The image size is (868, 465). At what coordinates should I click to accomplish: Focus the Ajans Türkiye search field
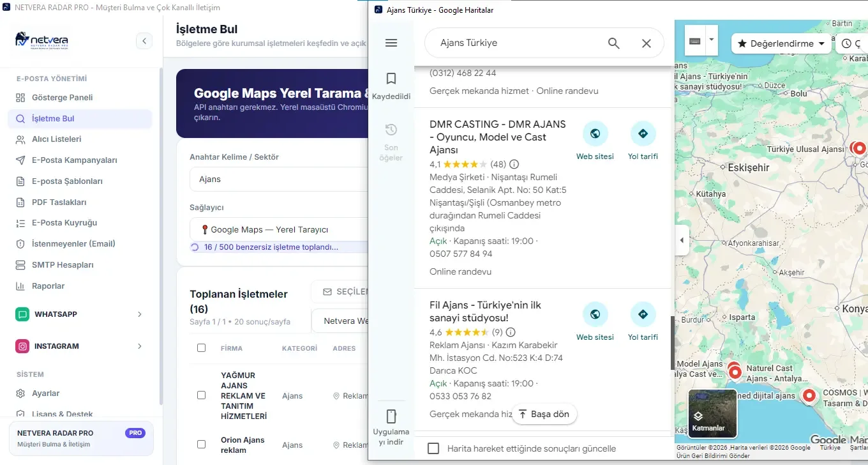[517, 43]
